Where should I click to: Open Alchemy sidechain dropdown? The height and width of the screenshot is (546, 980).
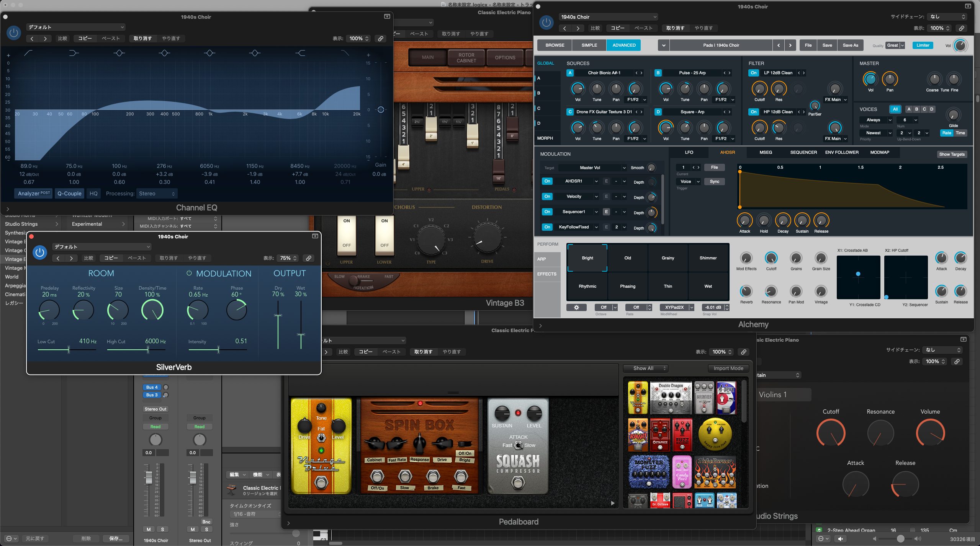coord(947,16)
